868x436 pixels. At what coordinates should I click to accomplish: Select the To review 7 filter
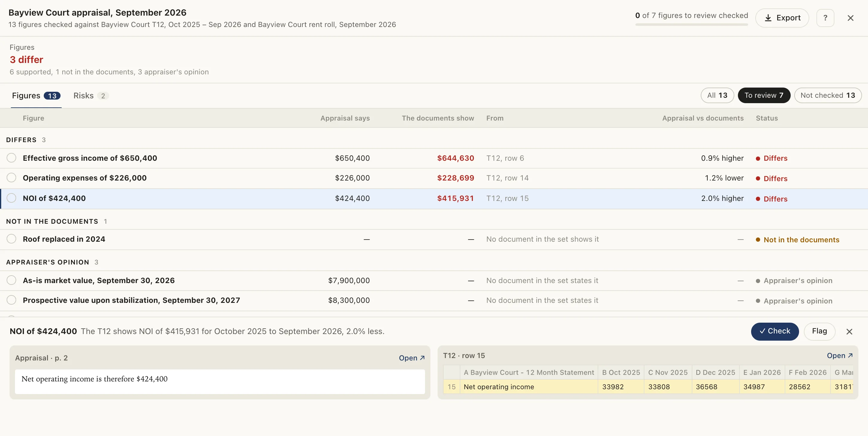pos(764,95)
